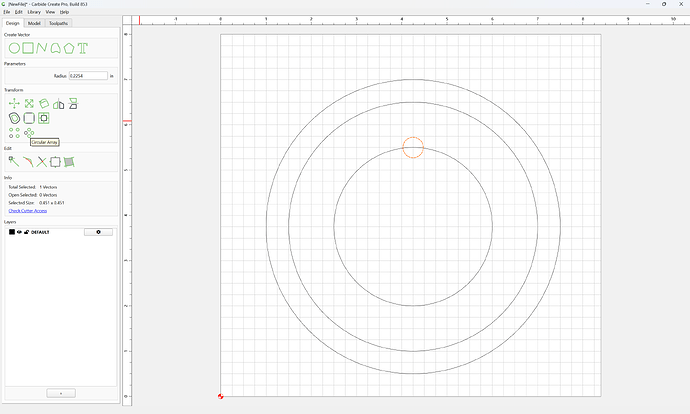Screen dimensions: 690x414
Task: Click the DEFAULT layer black color swatch
Action: [x=12, y=232]
